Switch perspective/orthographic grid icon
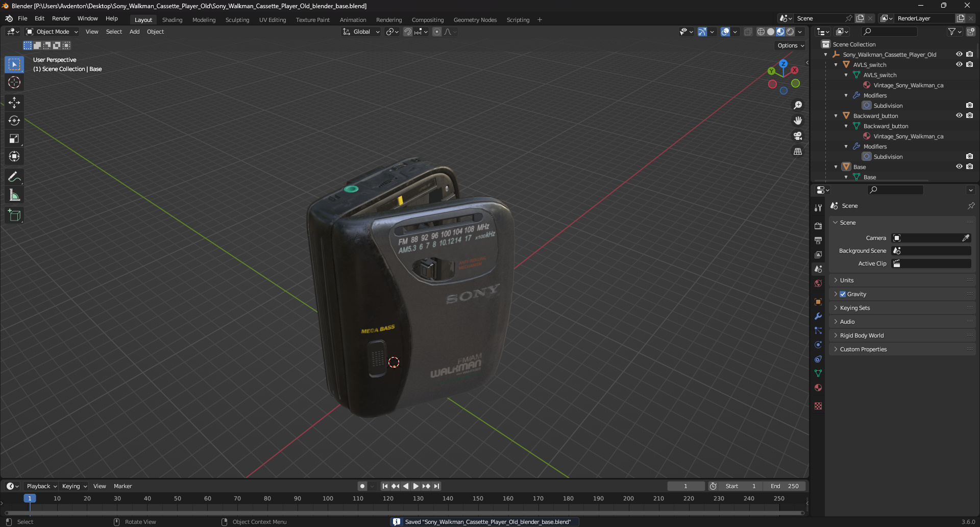Viewport: 980px width, 527px height. pyautogui.click(x=798, y=151)
